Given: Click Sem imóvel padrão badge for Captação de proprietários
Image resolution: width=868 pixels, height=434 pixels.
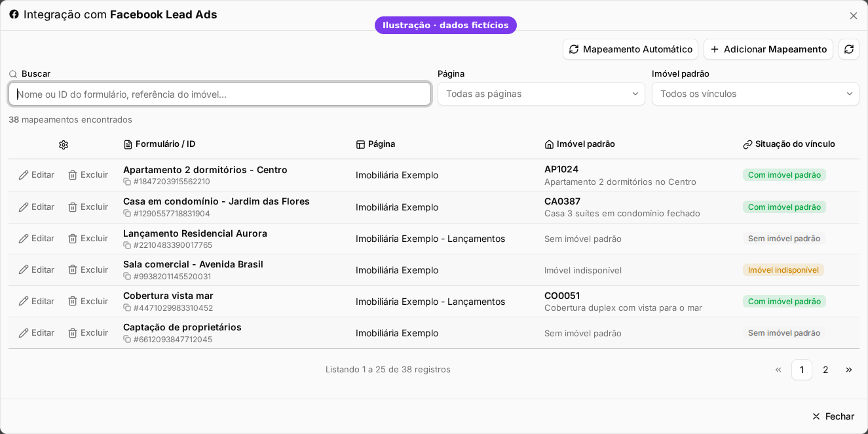Looking at the screenshot, I should coord(784,333).
